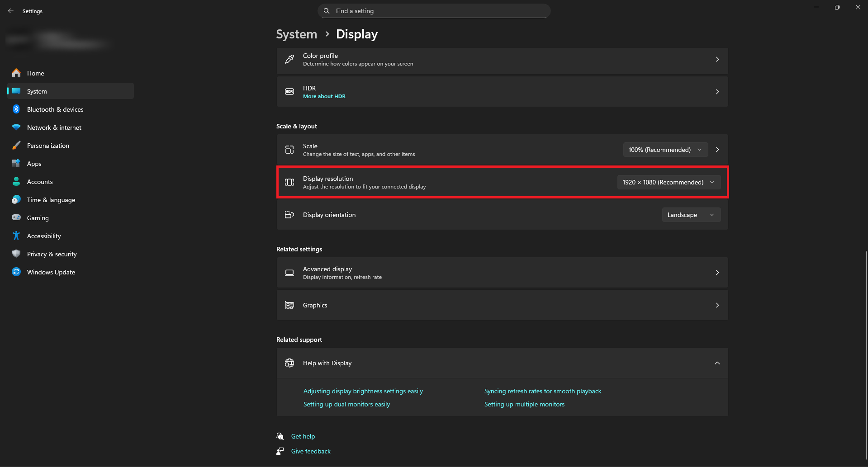Click the Accessibility figure icon
The height and width of the screenshot is (467, 868).
[16, 236]
